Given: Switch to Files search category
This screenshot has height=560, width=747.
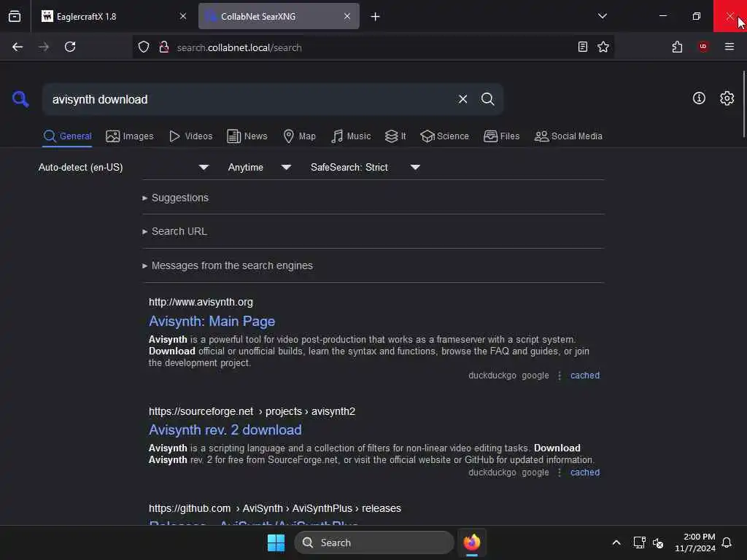Looking at the screenshot, I should coord(502,136).
